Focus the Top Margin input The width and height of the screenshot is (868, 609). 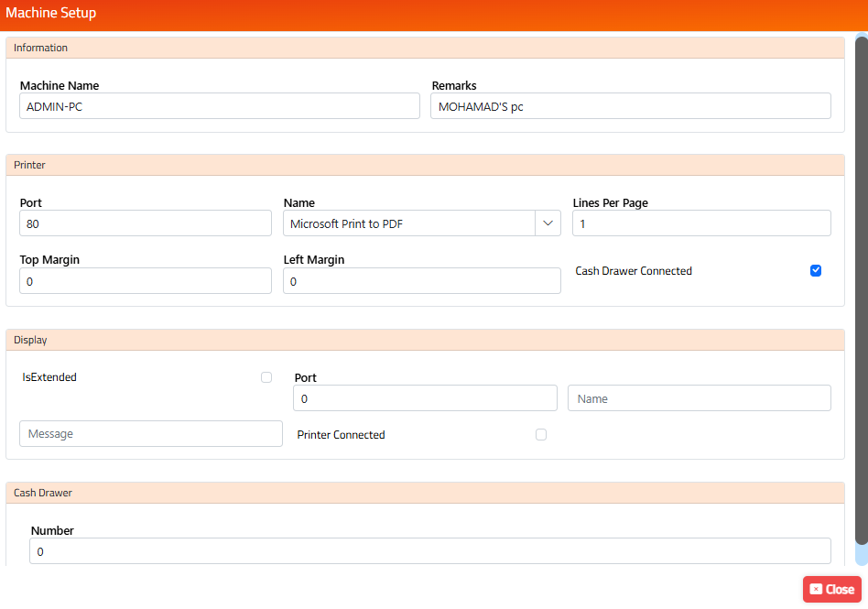tap(145, 281)
